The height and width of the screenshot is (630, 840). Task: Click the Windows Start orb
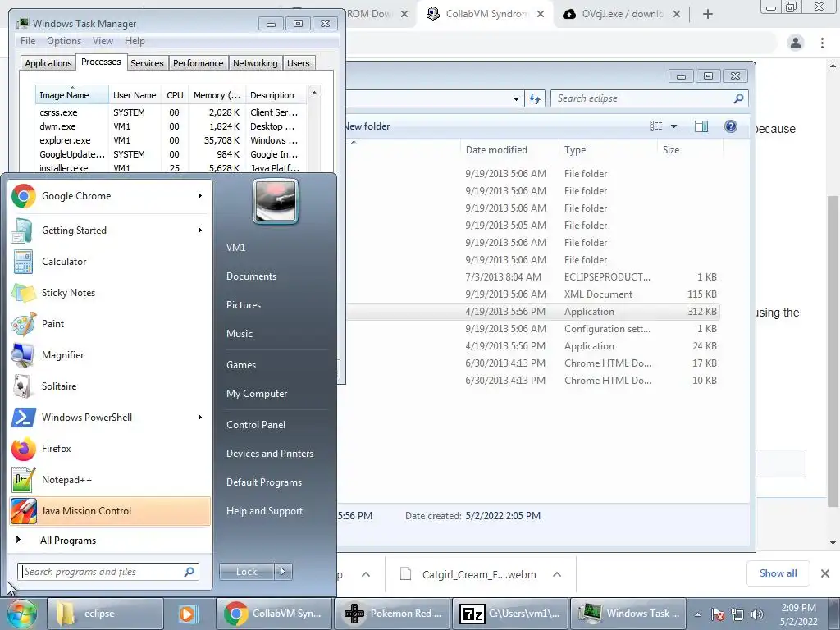point(21,614)
